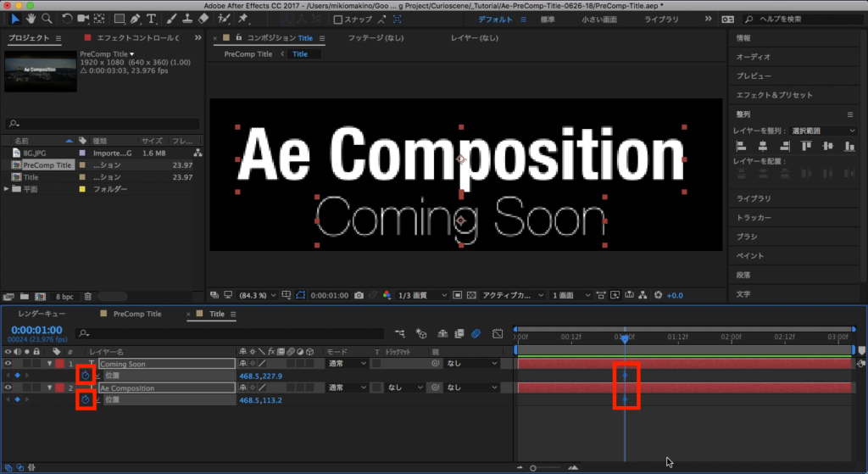
Task: Toggle frame blending switch in timeline
Action: pos(459,333)
